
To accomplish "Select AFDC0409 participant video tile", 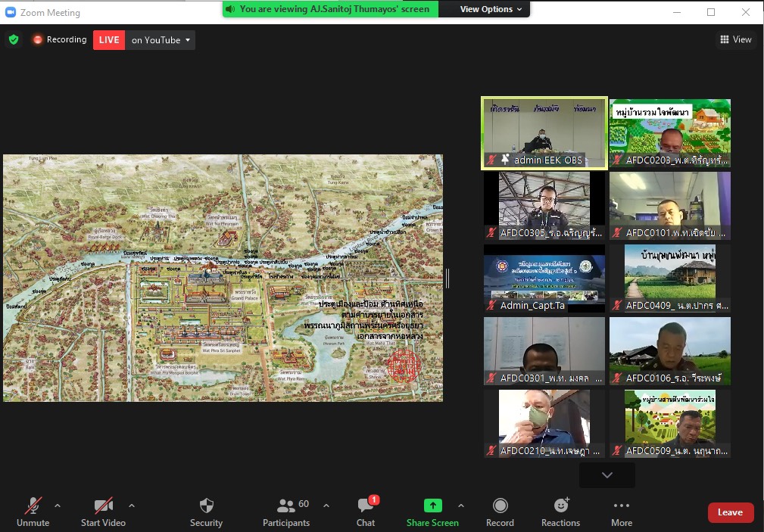I will click(670, 278).
